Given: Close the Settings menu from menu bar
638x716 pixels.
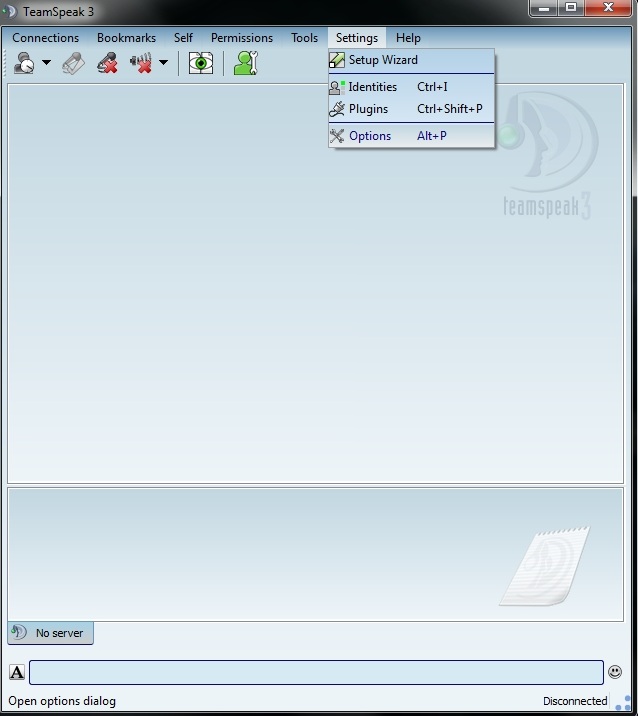Looking at the screenshot, I should pos(357,38).
